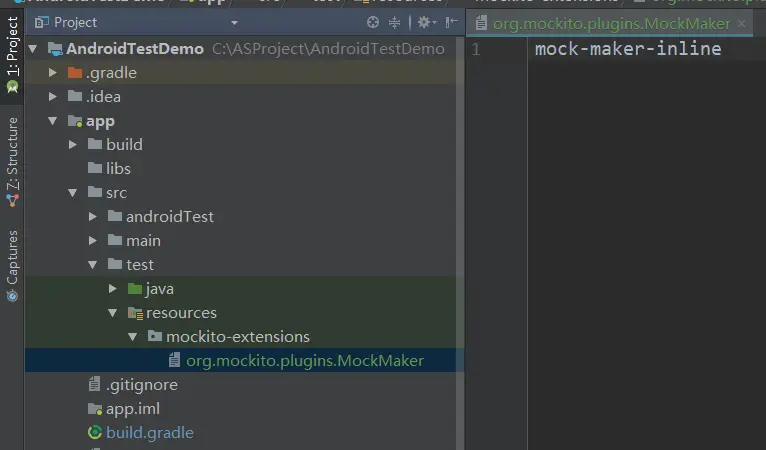The width and height of the screenshot is (766, 450).
Task: Click the app.iml module file icon
Action: [x=95, y=408]
